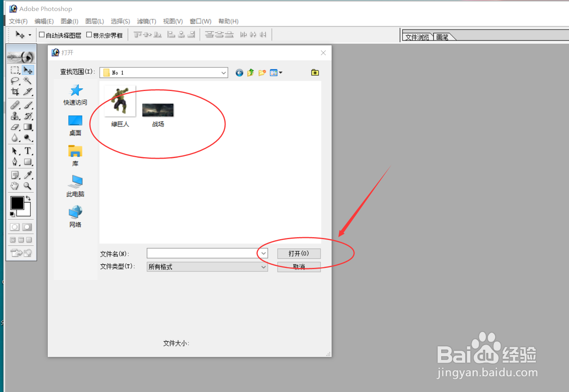Image resolution: width=569 pixels, height=392 pixels.
Task: Select the Brush tool
Action: click(x=28, y=105)
